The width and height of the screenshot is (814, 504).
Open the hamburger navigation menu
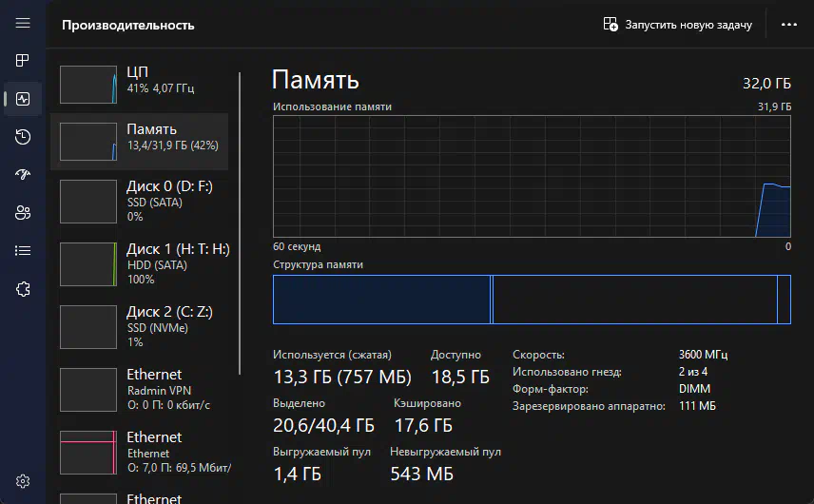(x=23, y=24)
